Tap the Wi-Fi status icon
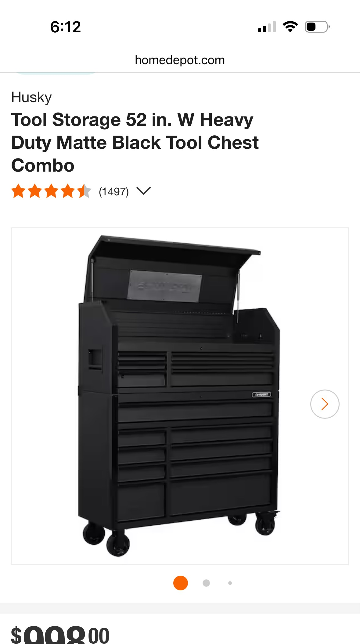Viewport: 360px width, 644px height. [290, 27]
